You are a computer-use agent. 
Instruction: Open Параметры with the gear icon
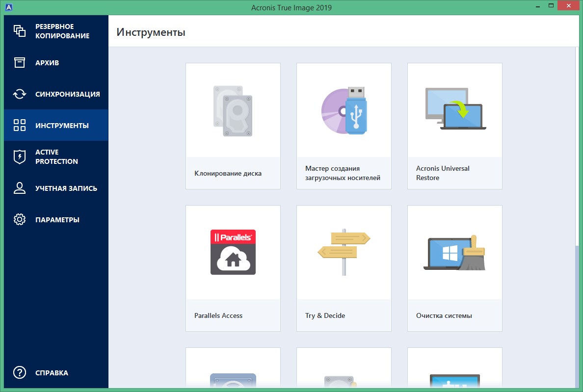(20, 219)
